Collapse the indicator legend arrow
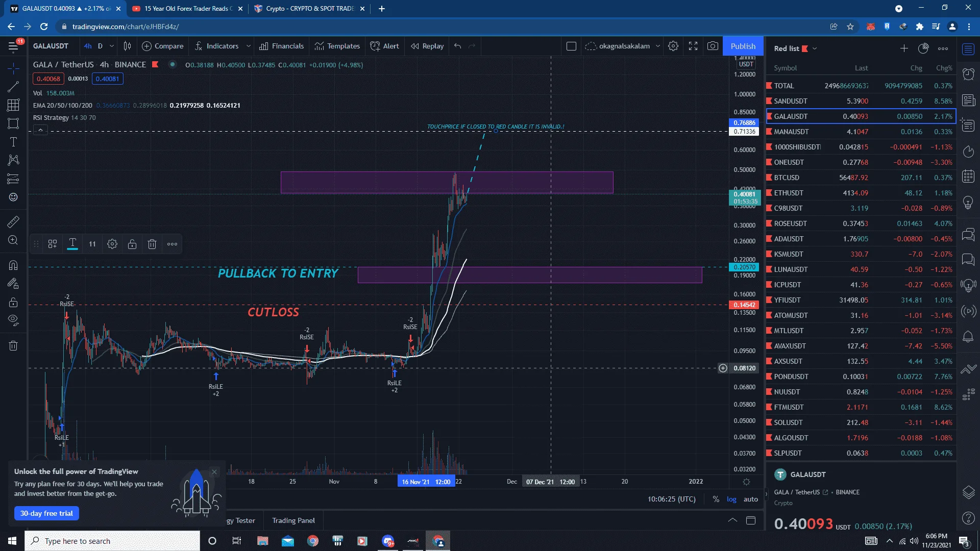980x551 pixels. [40, 130]
